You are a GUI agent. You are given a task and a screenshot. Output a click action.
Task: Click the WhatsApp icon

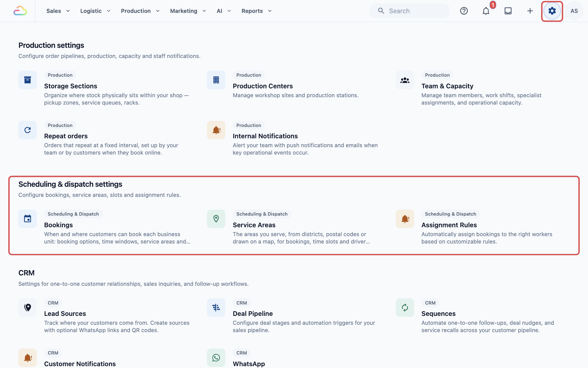(x=216, y=358)
